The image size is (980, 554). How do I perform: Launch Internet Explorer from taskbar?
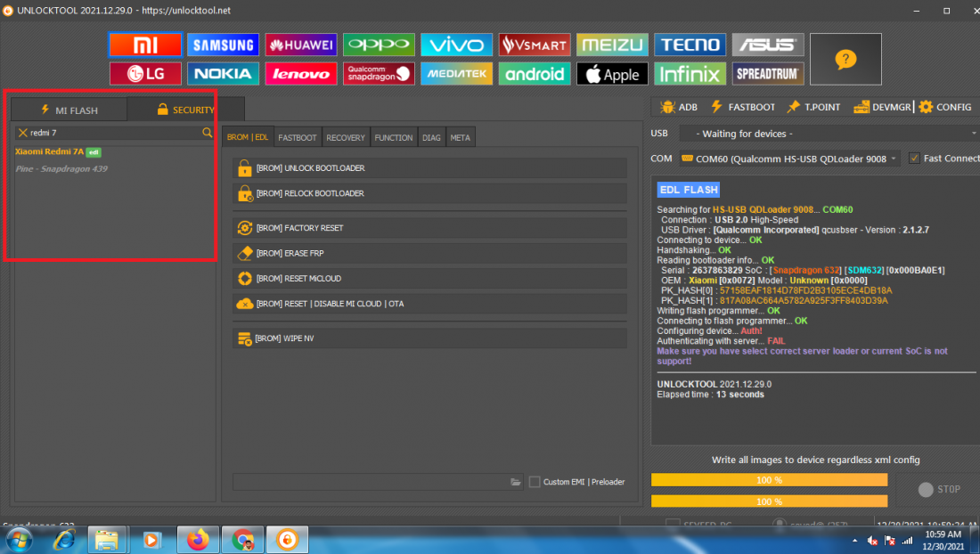(x=64, y=540)
